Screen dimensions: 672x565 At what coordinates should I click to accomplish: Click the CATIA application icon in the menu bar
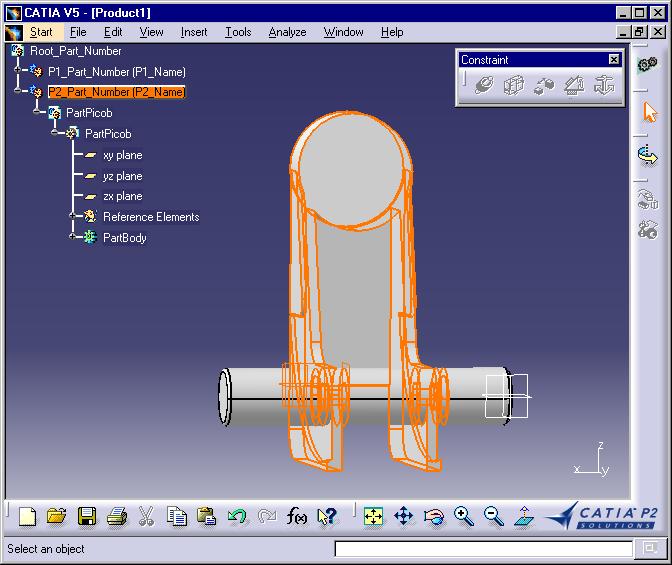pyautogui.click(x=14, y=33)
